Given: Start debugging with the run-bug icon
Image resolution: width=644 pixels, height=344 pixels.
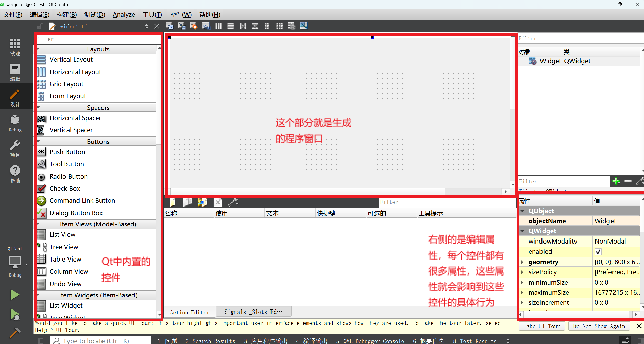Looking at the screenshot, I should click(15, 315).
